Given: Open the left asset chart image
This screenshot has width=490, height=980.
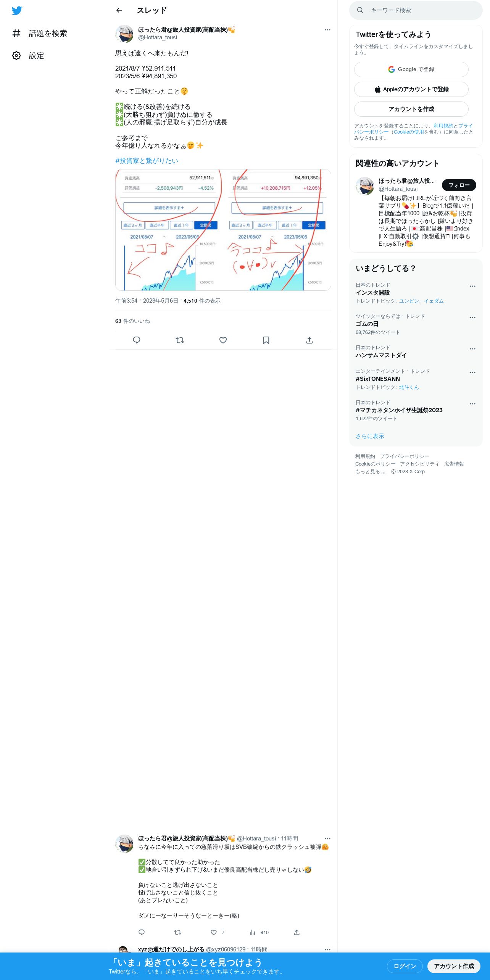Looking at the screenshot, I should (x=169, y=230).
